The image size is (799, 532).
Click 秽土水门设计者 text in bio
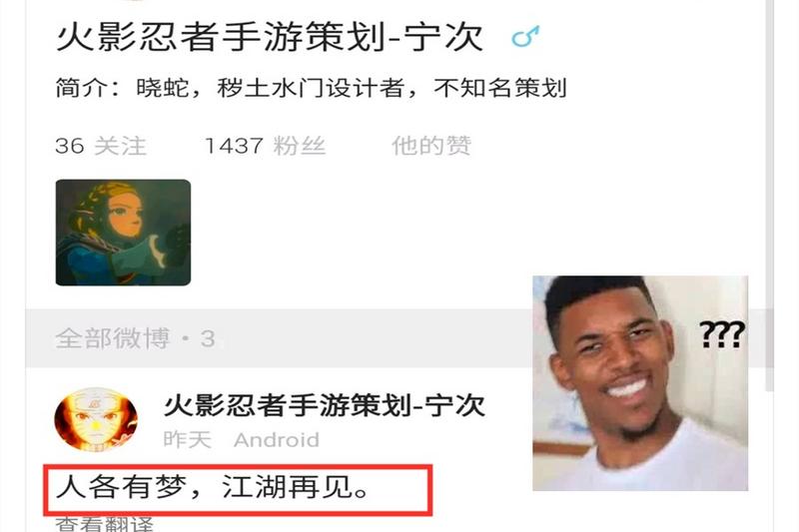coord(311,88)
